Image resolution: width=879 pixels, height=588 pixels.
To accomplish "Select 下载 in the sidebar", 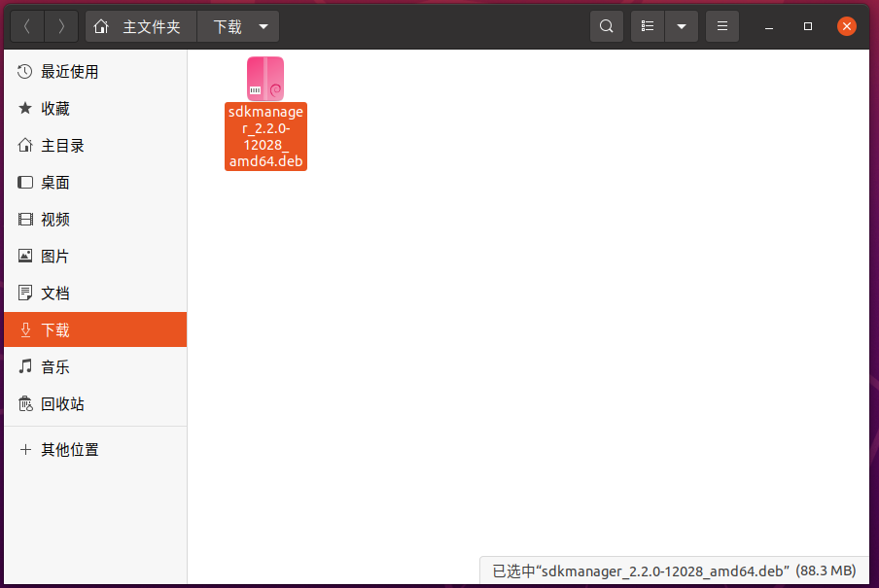I will [x=95, y=329].
